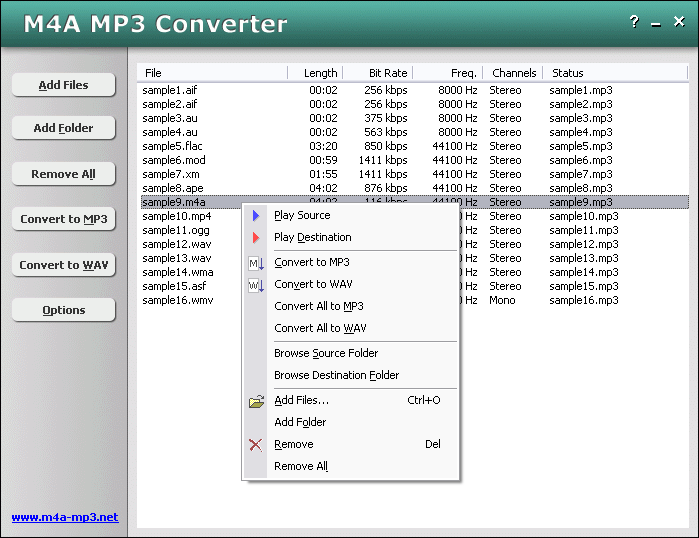Image resolution: width=699 pixels, height=538 pixels.
Task: Select the highlighted sample9.m4a row
Action: [415, 202]
